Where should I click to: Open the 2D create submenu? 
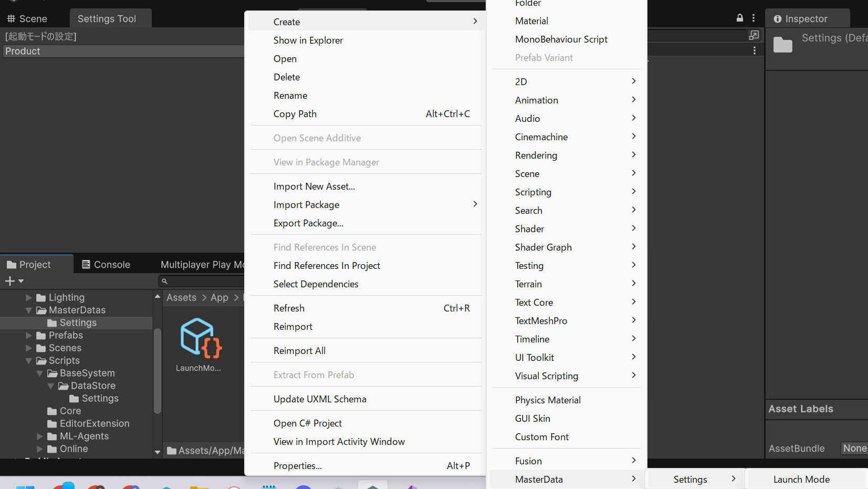coord(567,82)
